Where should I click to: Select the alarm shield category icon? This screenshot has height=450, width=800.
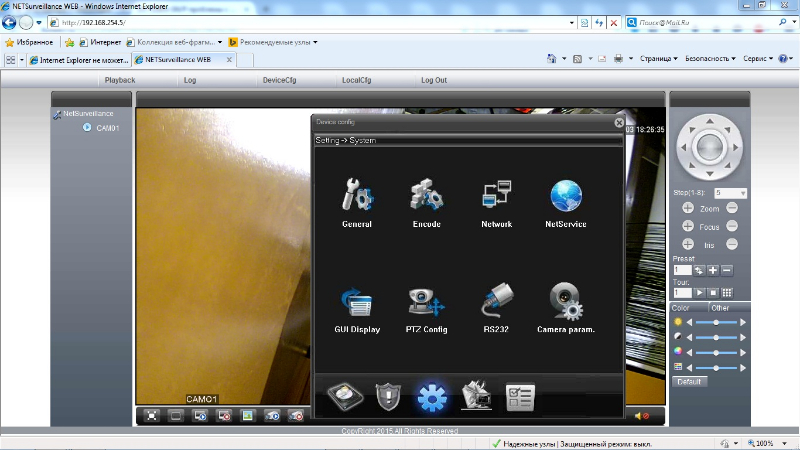pos(388,396)
